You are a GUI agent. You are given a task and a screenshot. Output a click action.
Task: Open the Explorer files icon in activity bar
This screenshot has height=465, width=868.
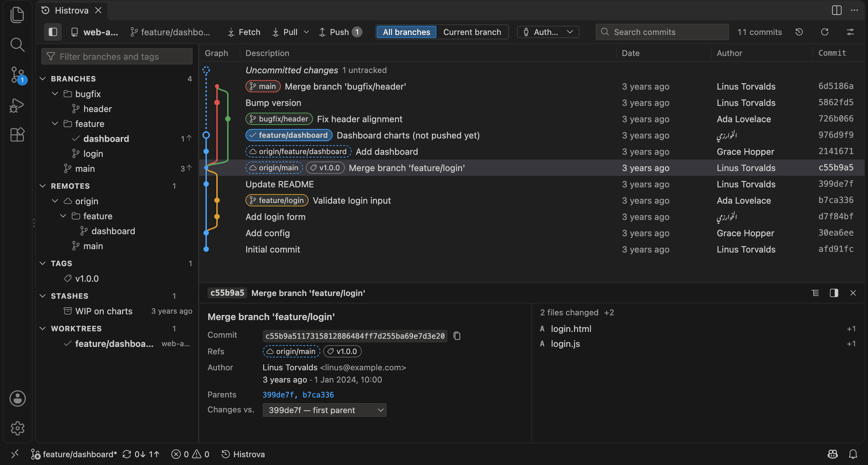pyautogui.click(x=17, y=15)
